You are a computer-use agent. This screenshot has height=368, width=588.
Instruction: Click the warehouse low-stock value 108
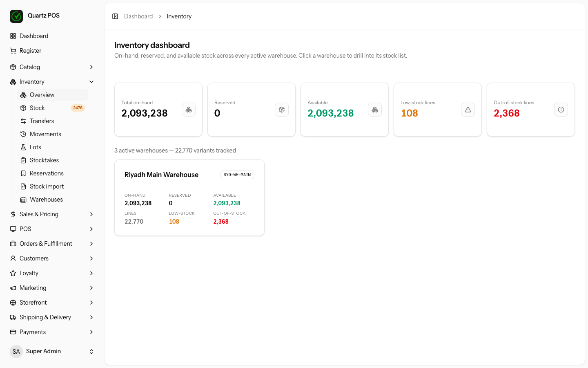(174, 222)
